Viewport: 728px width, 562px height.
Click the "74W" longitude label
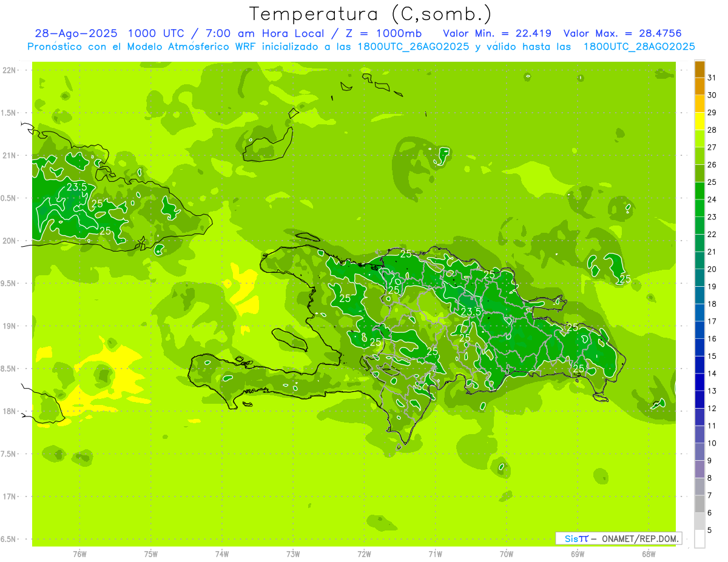point(222,554)
